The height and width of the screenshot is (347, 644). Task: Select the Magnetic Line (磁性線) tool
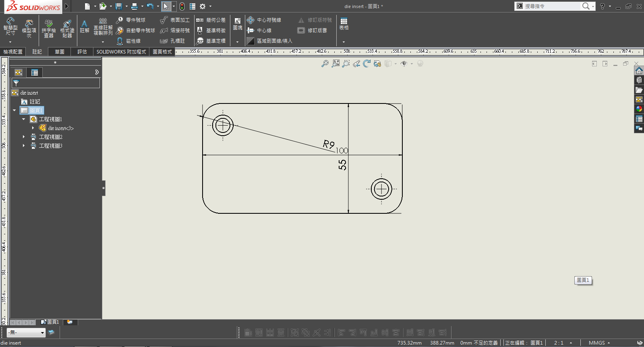point(128,41)
